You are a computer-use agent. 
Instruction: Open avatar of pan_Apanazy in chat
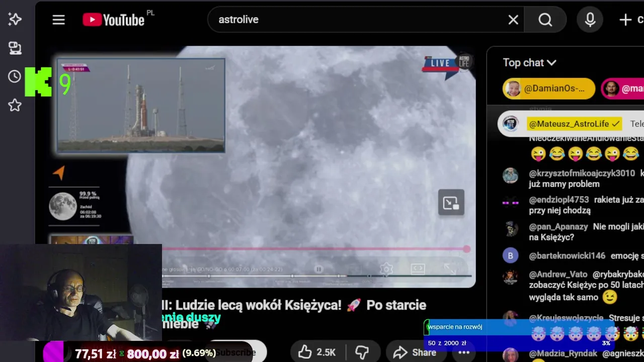pyautogui.click(x=511, y=229)
